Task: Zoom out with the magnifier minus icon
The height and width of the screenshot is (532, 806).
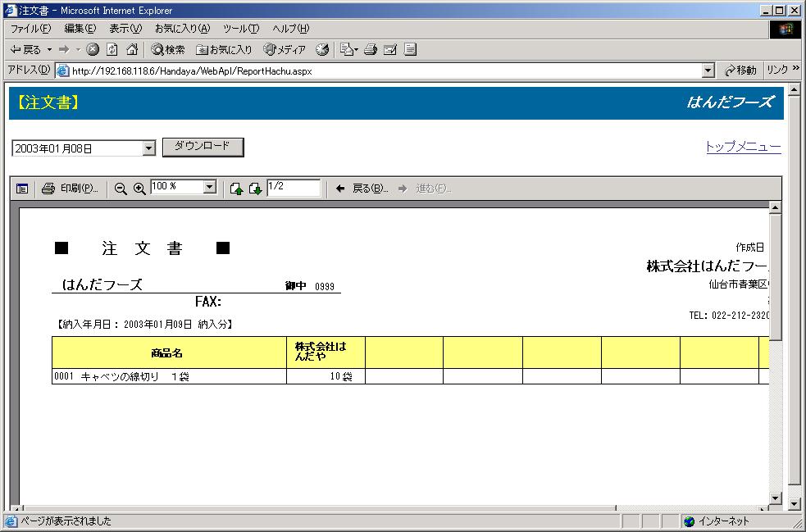Action: [x=121, y=189]
